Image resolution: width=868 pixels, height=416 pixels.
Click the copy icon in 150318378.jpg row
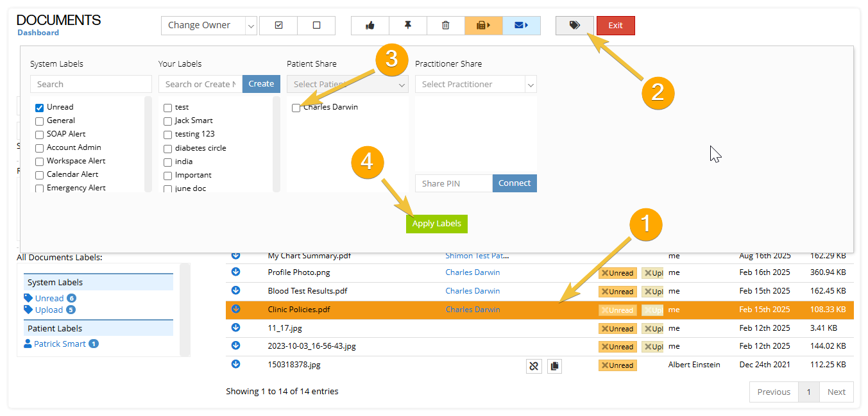pos(555,366)
